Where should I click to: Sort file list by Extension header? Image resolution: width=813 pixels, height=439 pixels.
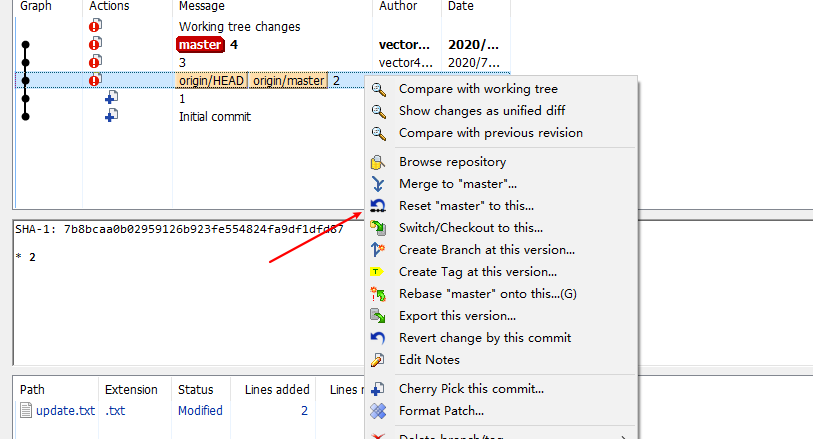tap(131, 390)
